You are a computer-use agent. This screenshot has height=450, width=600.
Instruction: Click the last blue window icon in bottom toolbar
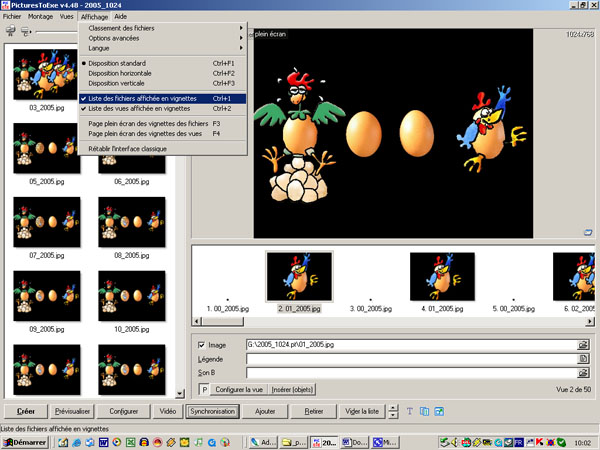439,411
